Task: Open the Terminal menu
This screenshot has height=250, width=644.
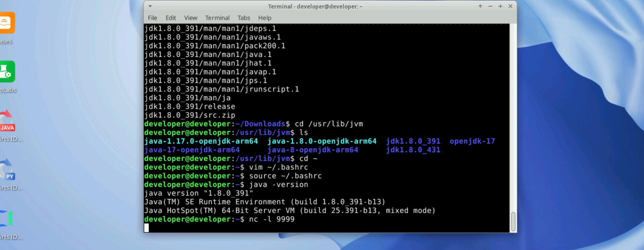Action: coord(217,18)
